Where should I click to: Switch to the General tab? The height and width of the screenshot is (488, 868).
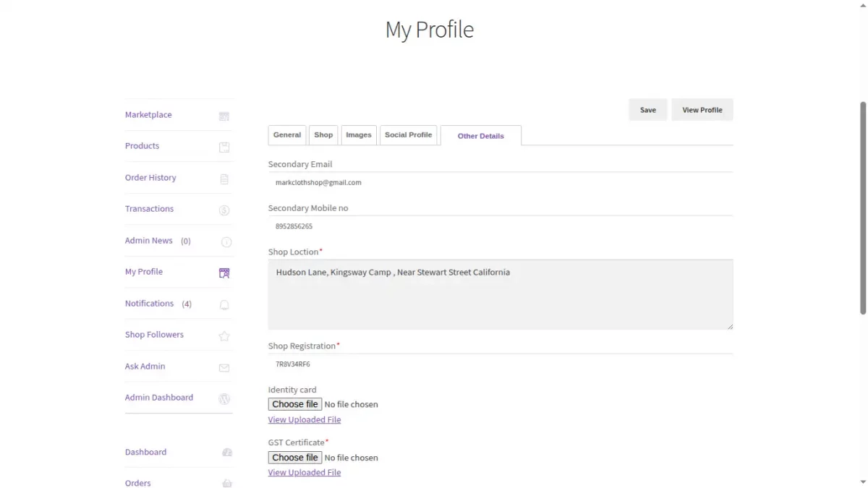point(286,134)
